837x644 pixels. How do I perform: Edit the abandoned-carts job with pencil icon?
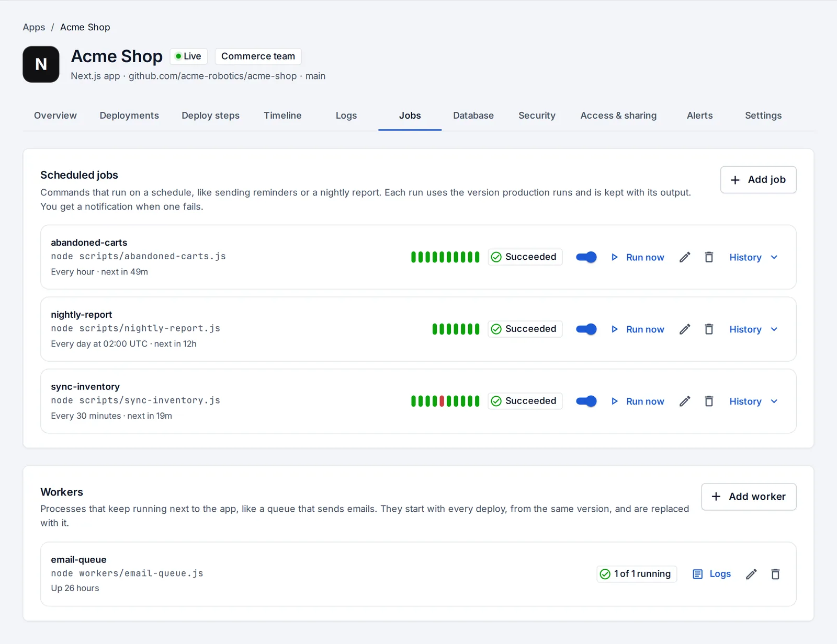pyautogui.click(x=685, y=257)
